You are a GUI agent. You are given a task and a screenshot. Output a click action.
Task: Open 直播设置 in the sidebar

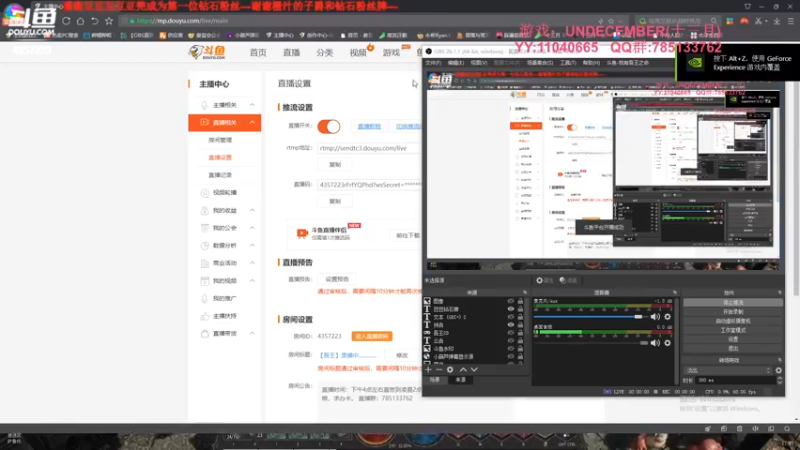(x=220, y=157)
